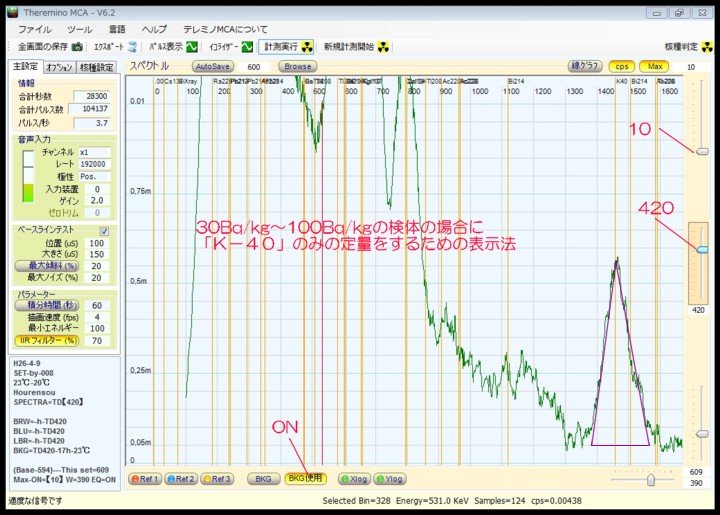Click the 入力装置 value field

97,189
